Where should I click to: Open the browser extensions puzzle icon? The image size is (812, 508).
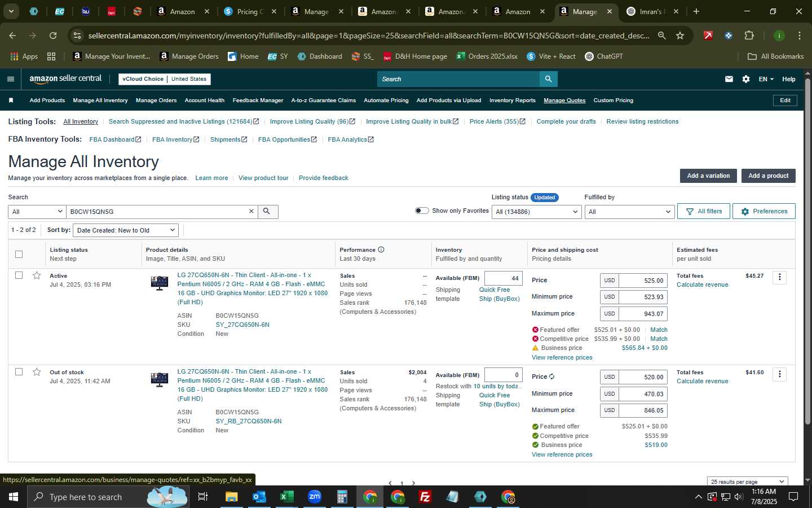[x=749, y=36]
